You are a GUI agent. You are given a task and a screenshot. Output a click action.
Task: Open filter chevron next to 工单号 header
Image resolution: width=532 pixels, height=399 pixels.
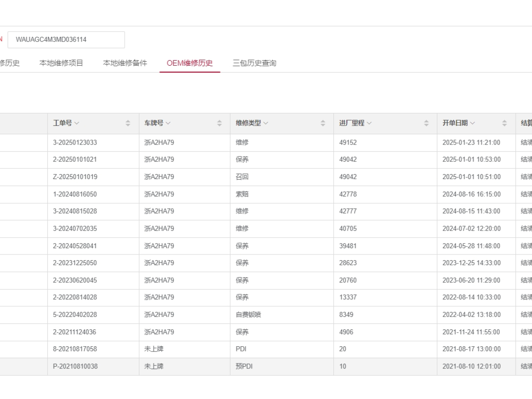coord(77,123)
